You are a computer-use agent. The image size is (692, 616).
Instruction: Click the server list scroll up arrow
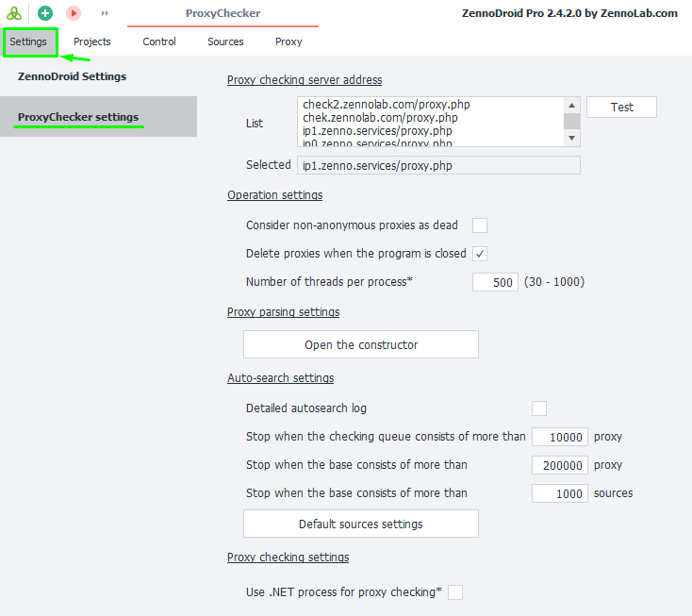(x=571, y=105)
